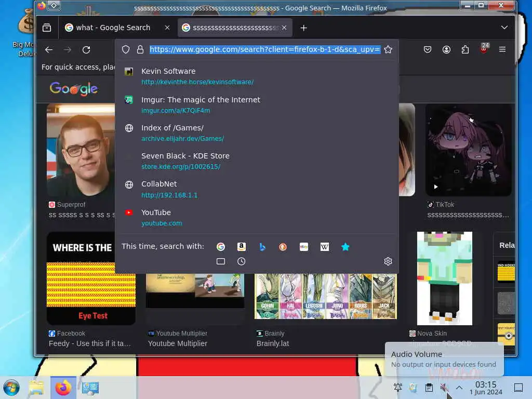Search bookmarks with the blue star icon

tap(345, 247)
